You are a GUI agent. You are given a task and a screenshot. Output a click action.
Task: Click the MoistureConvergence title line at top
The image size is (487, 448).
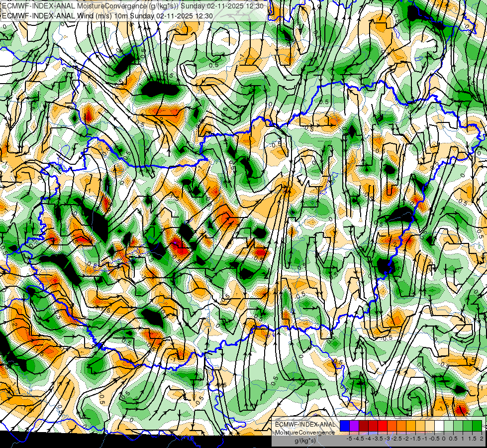133,6
